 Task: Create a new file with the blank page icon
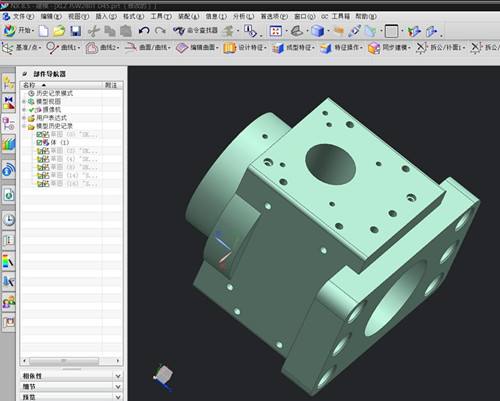[43, 31]
